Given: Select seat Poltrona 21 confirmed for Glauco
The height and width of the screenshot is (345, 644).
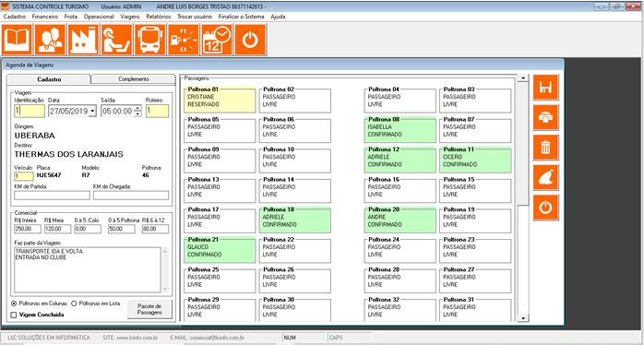Looking at the screenshot, I should coord(220,251).
